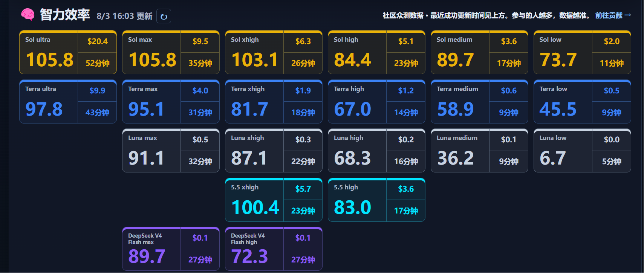Select the Terra low card title
Viewport: 644px width, 273px height.
point(554,89)
